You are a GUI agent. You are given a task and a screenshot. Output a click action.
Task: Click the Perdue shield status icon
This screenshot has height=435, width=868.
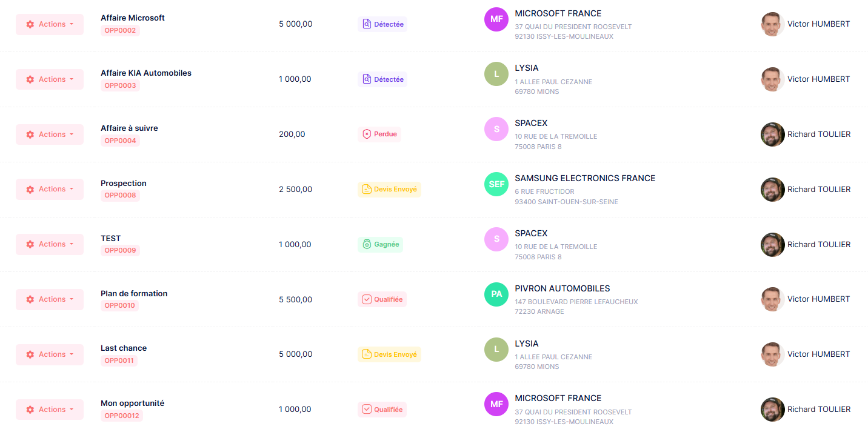(x=366, y=134)
